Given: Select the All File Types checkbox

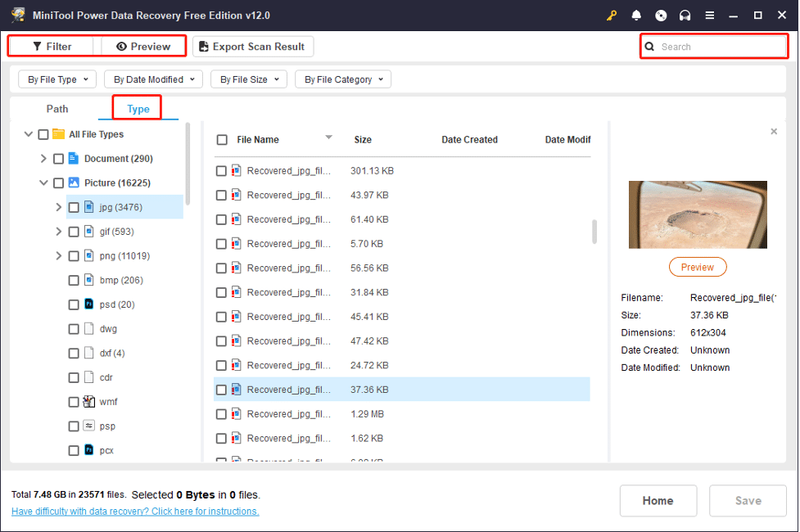Looking at the screenshot, I should coord(43,133).
